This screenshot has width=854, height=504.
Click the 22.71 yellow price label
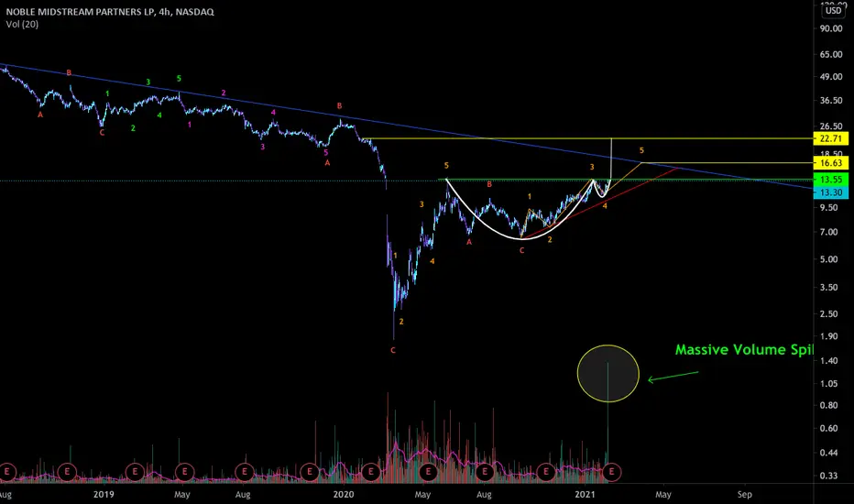tap(830, 138)
